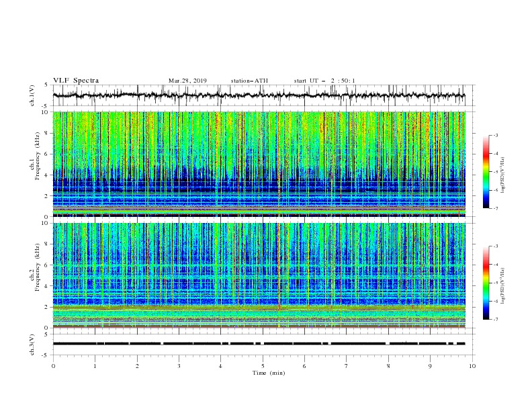Click the ch.1 PSD color scale bar
The height and width of the screenshot is (411, 532).
coord(486,172)
